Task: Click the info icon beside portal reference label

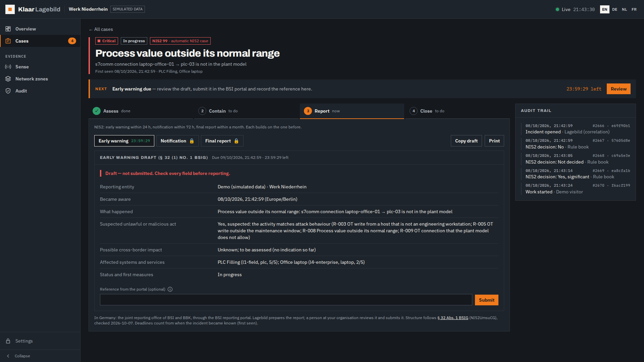Action: (x=170, y=289)
